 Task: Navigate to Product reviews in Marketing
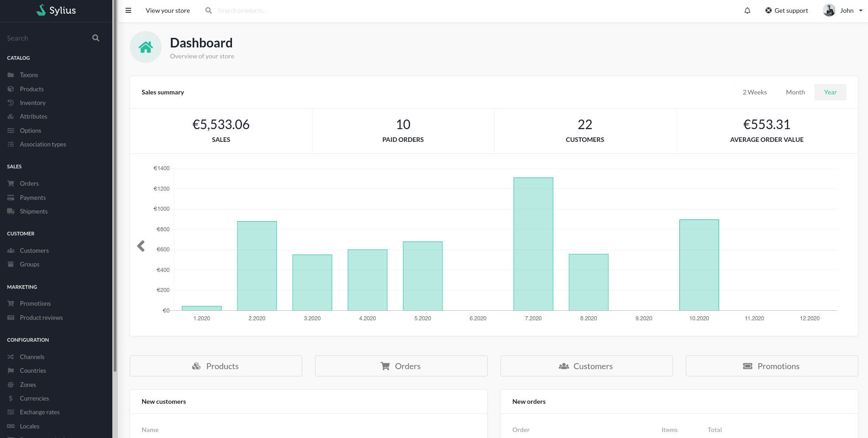(41, 318)
